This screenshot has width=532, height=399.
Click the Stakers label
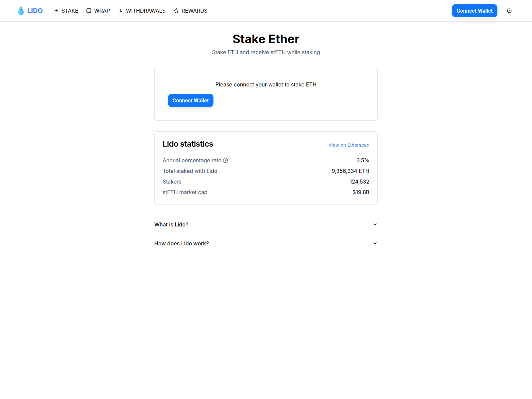[x=172, y=182]
